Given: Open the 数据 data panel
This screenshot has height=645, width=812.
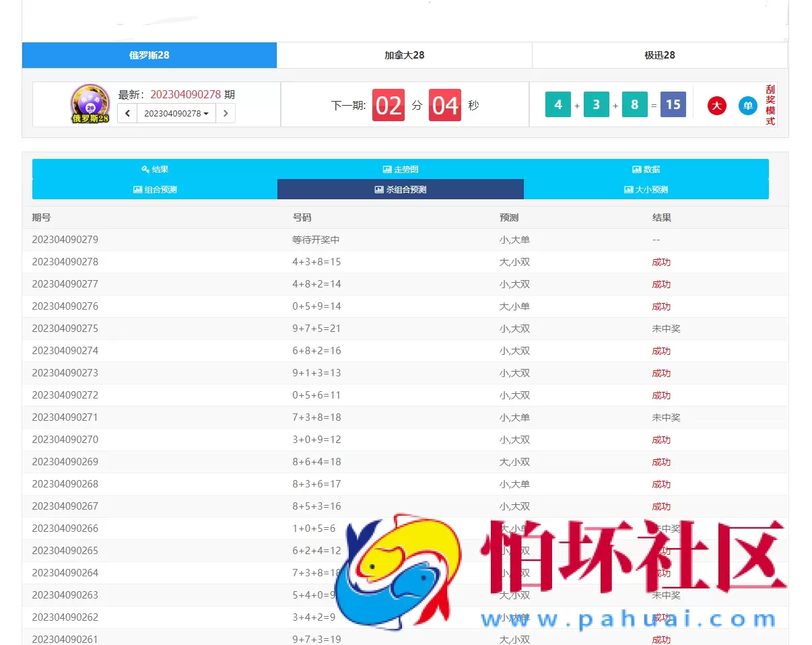Looking at the screenshot, I should pos(645,169).
